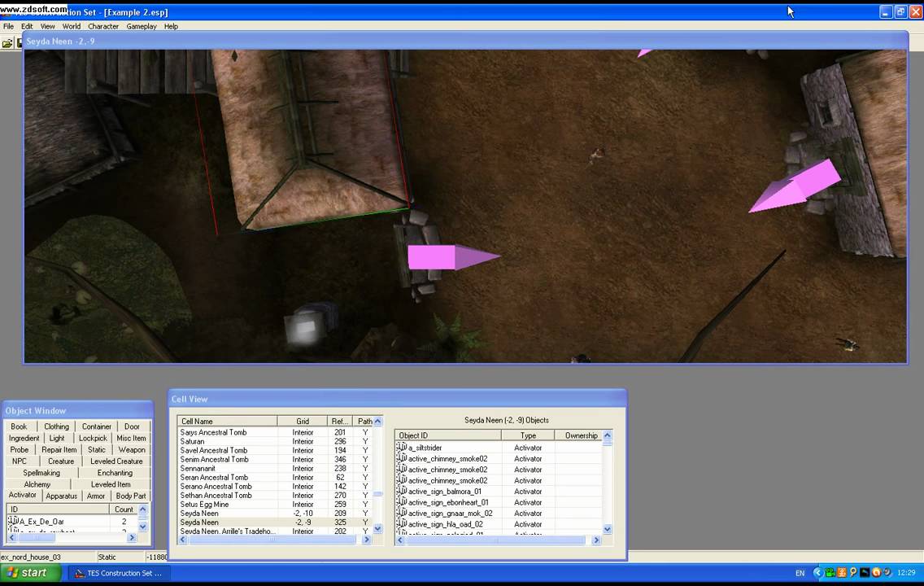Click the icon beside active_sign_gnaar_mok_02
The height and width of the screenshot is (586, 924).
pos(402,513)
